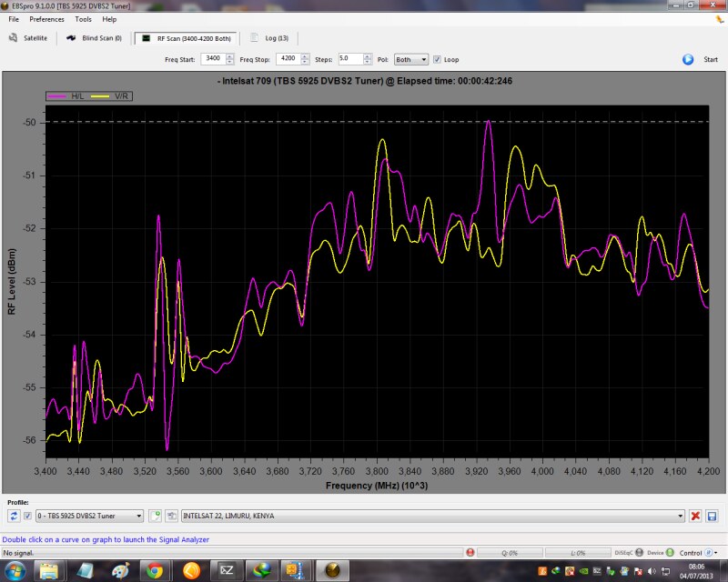Switch to the Blind Scan tab
Screen dimensions: 728x582
(95, 38)
